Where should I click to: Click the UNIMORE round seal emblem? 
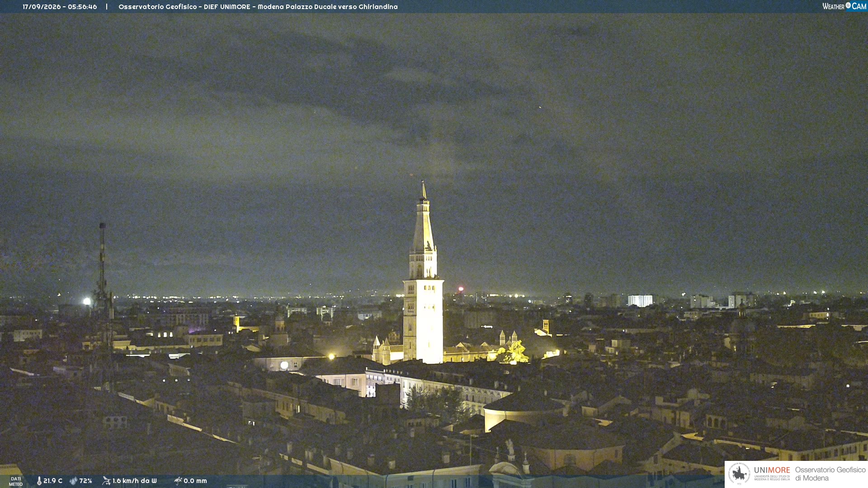(739, 474)
